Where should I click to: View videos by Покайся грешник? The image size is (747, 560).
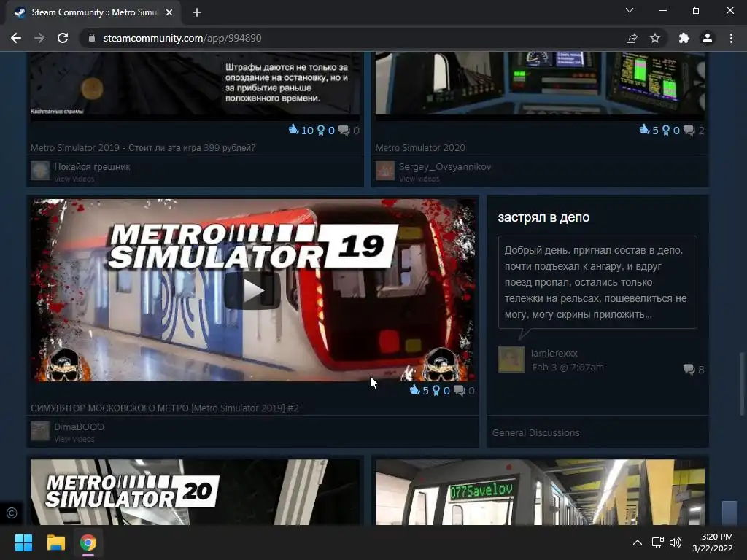click(74, 179)
